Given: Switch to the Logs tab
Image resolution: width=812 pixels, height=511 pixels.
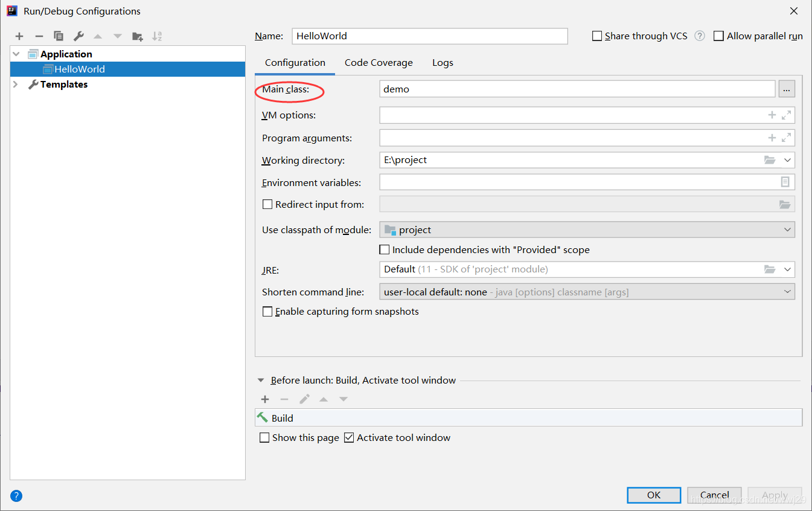Looking at the screenshot, I should (443, 63).
